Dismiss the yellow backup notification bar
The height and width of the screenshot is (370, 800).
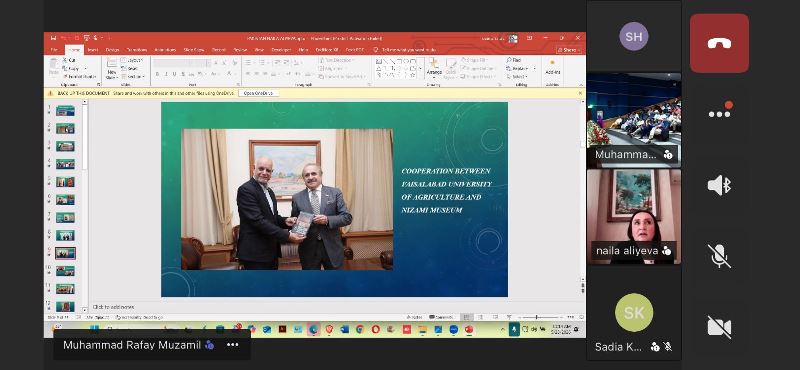(x=580, y=93)
